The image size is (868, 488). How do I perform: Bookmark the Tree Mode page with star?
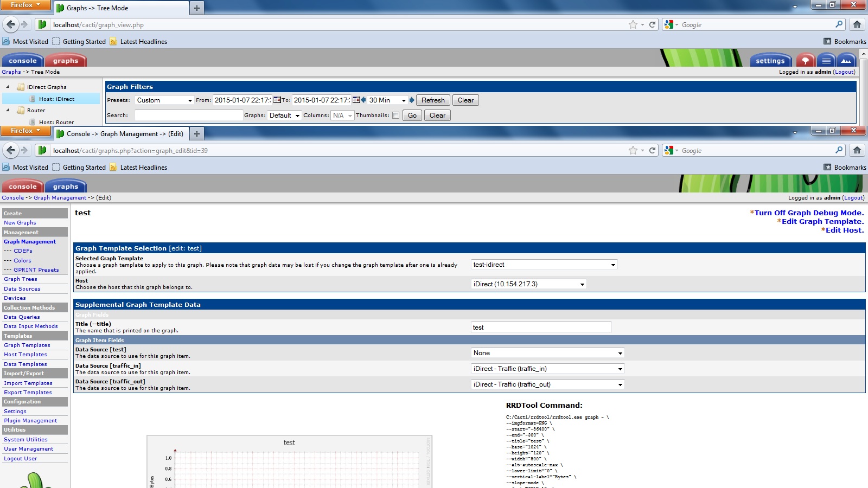(x=633, y=24)
